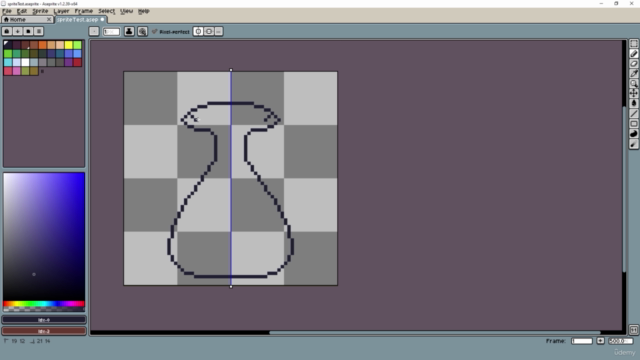Click the dark foreground color bar
640x360 pixels.
(44, 320)
